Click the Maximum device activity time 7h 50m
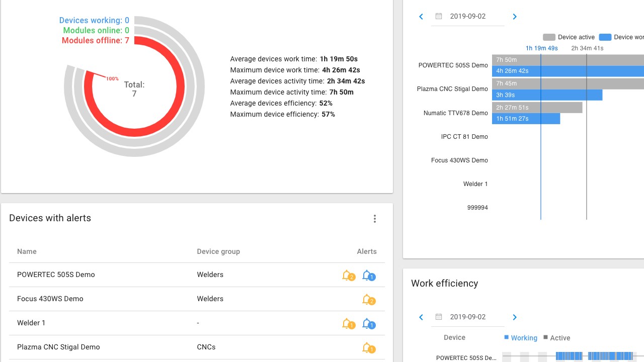644x362 pixels. pos(342,93)
